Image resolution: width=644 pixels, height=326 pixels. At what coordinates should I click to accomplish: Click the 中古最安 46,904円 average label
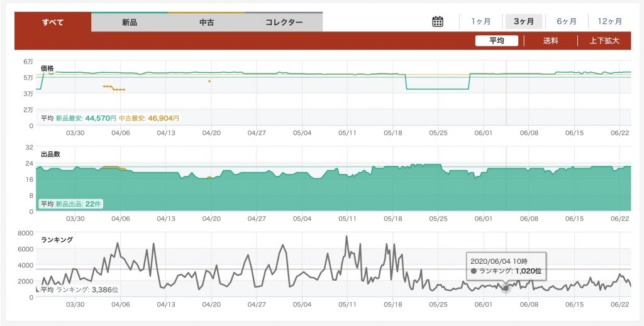(x=148, y=118)
